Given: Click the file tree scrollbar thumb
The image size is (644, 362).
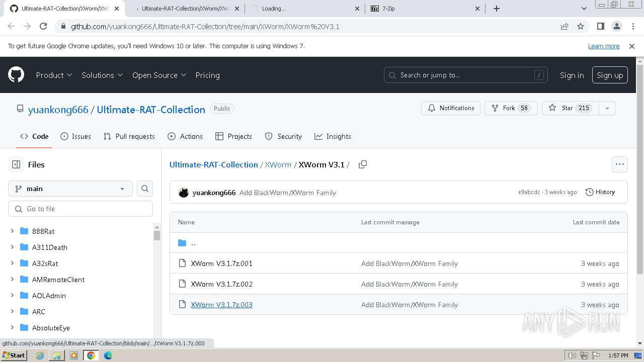Looking at the screenshot, I should pos(157,235).
